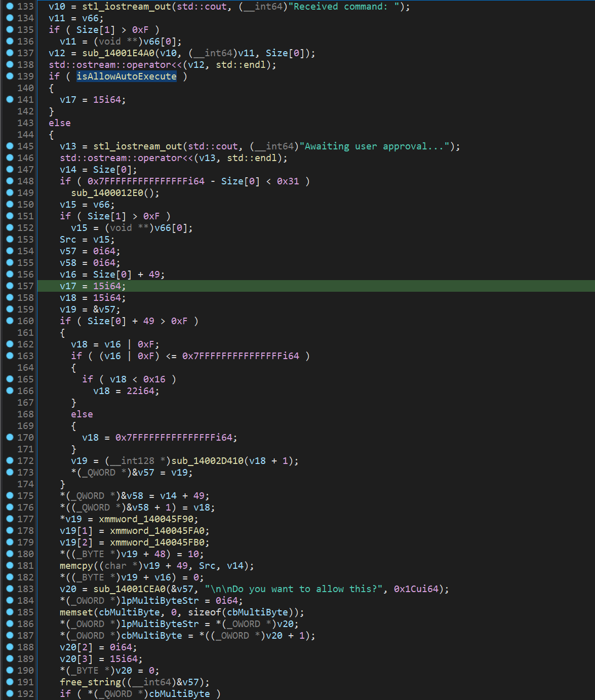Click the blue dot beside line 188
Screen dimensions: 595x700
(x=10, y=647)
